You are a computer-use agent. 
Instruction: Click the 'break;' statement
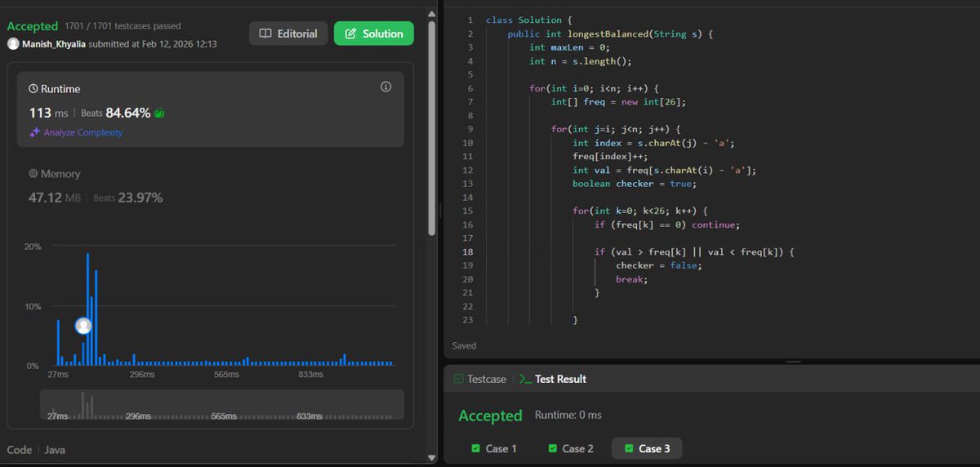tap(632, 279)
